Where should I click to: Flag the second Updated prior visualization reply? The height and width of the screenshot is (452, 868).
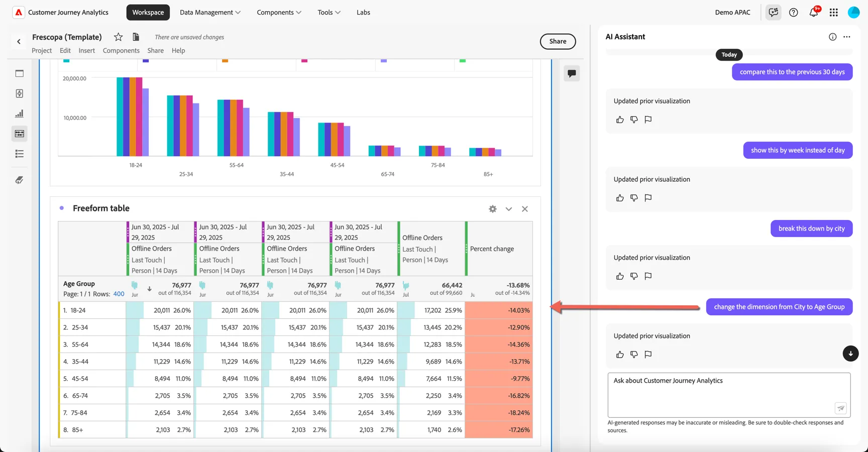tap(648, 198)
